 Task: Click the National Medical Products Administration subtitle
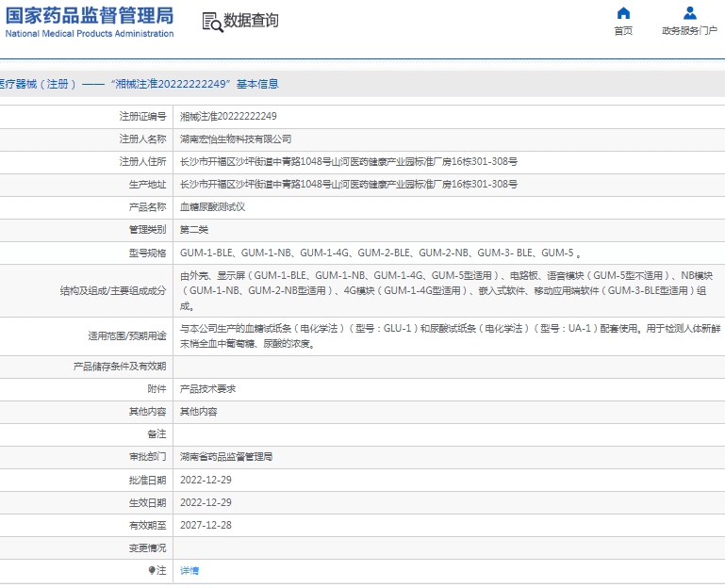(90, 33)
